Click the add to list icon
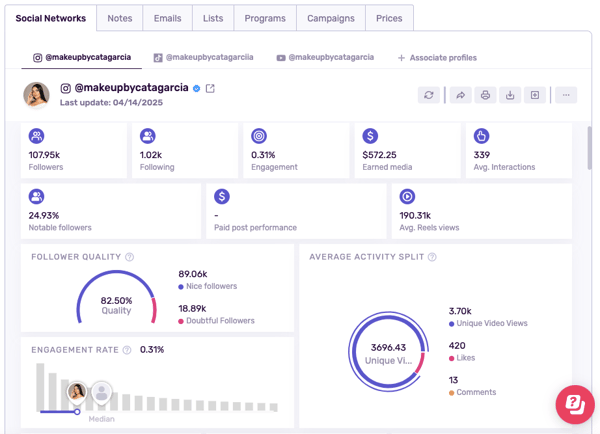Screen dimensions: 600x434 (535, 95)
